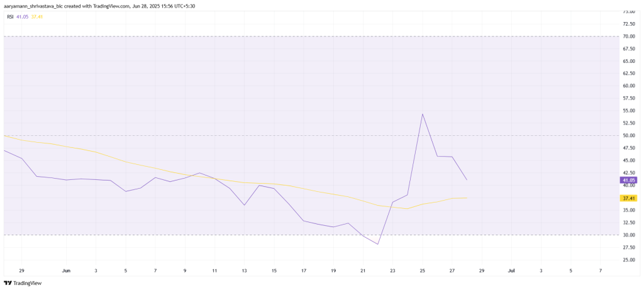This screenshot has height=290, width=644.
Task: Click the RSI low point on Jun 22
Action: point(377,245)
